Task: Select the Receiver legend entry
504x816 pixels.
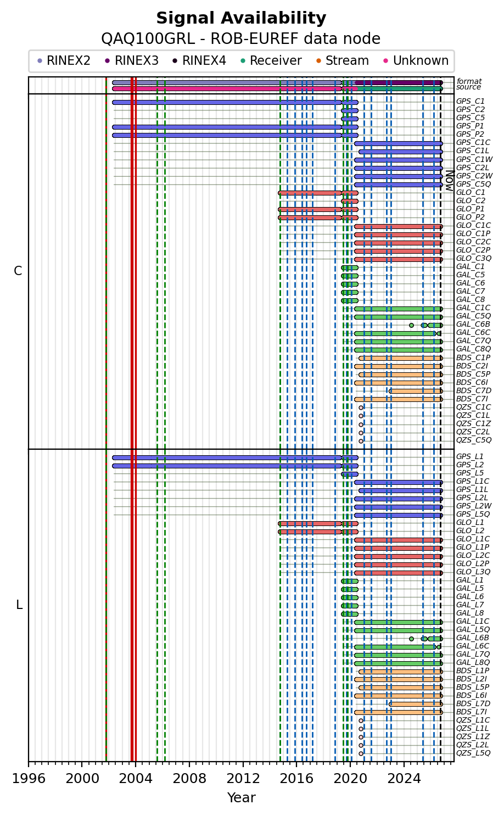Action: point(270,61)
